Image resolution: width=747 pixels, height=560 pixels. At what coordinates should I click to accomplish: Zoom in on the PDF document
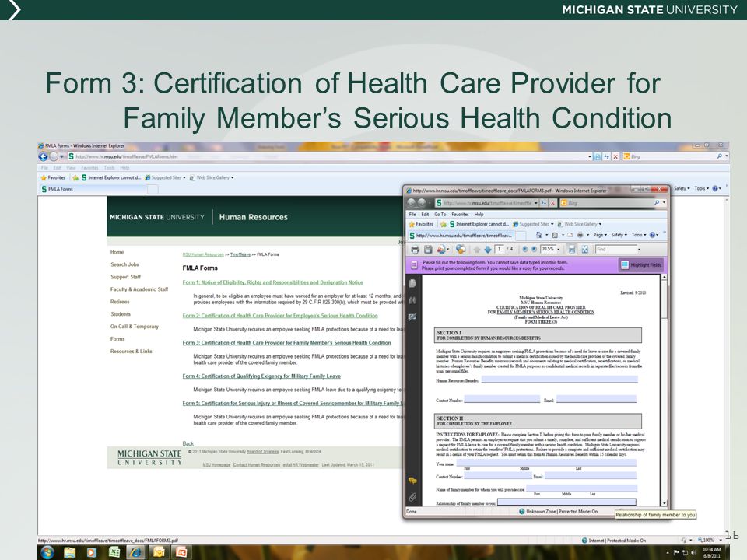click(x=534, y=249)
